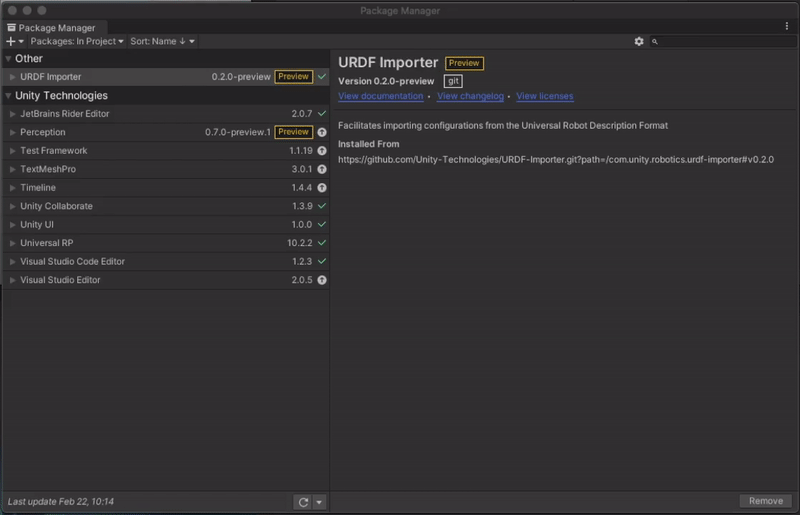Collapse the Other group
The image size is (800, 515).
coord(8,59)
